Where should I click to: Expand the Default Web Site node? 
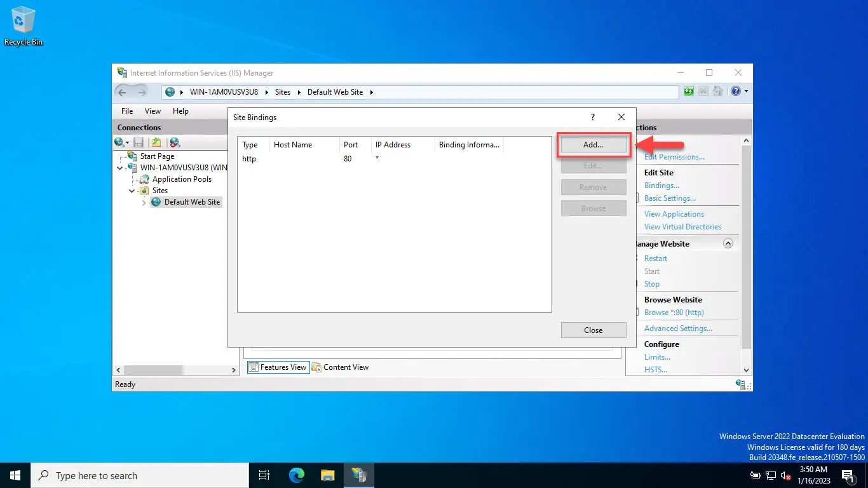[144, 202]
